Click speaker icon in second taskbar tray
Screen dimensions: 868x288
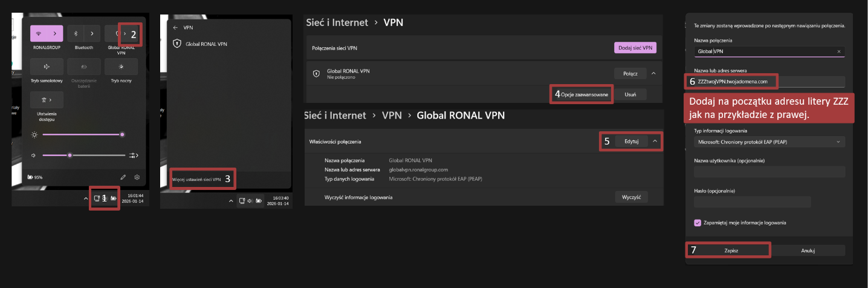[250, 200]
